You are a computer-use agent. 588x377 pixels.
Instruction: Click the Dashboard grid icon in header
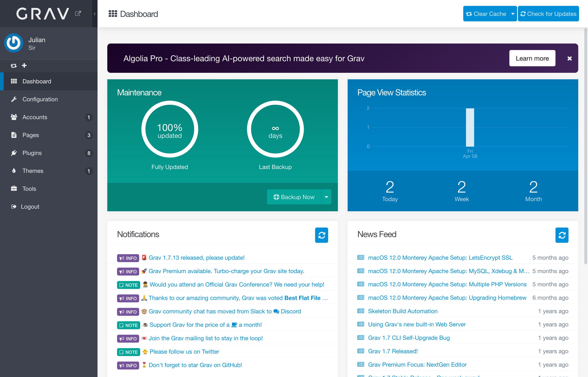[113, 14]
